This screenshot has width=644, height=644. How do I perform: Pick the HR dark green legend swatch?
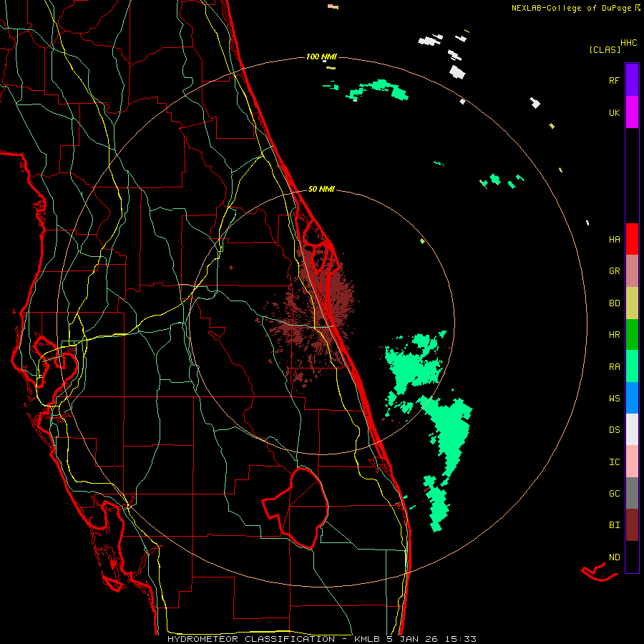(x=632, y=335)
